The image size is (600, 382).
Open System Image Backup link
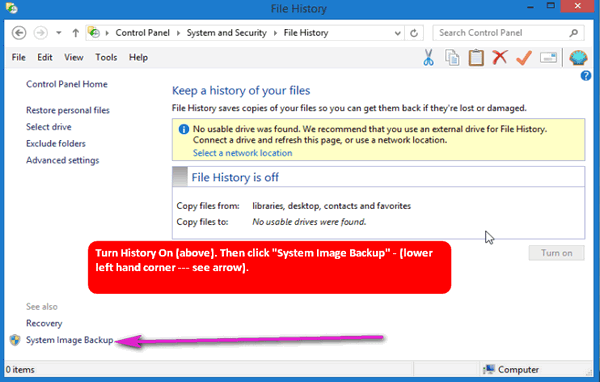click(x=70, y=340)
